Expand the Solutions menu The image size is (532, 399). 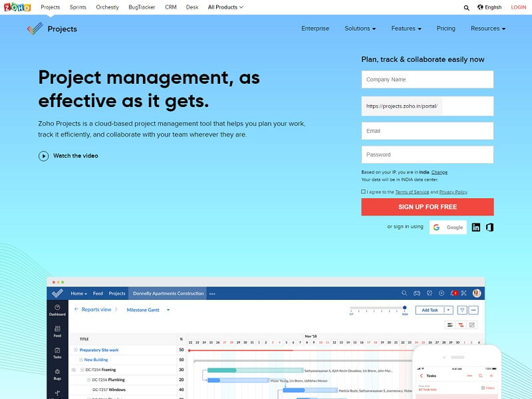[360, 29]
